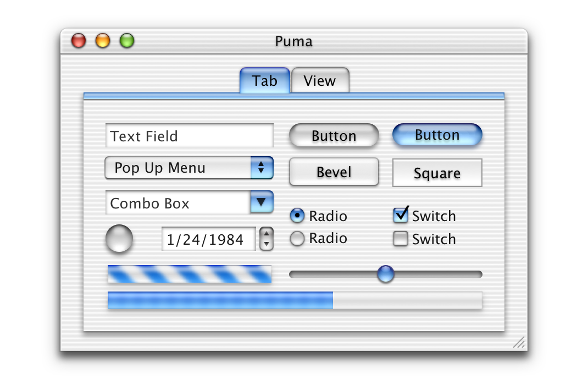The width and height of the screenshot is (588, 385).
Task: Click the blue slider thumb knob
Action: click(386, 274)
